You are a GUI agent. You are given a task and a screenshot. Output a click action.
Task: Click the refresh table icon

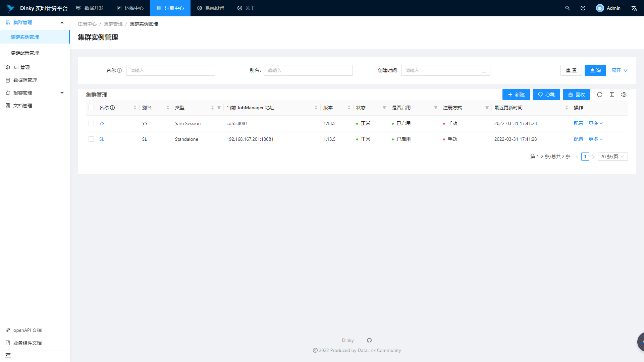coord(600,95)
